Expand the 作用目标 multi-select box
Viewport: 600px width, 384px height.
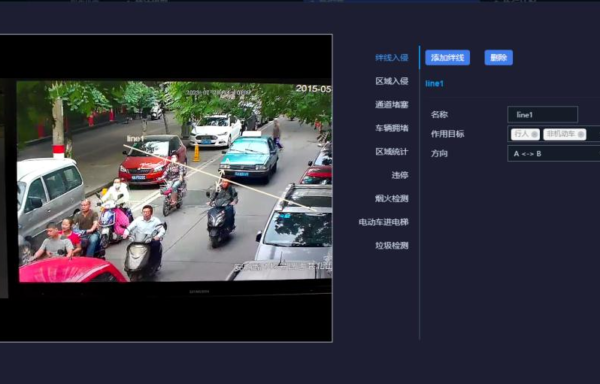553,134
